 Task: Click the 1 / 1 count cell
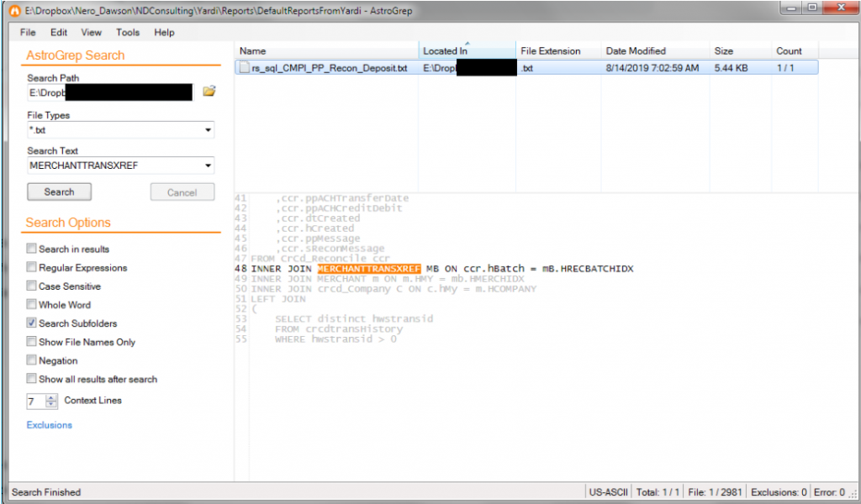785,68
